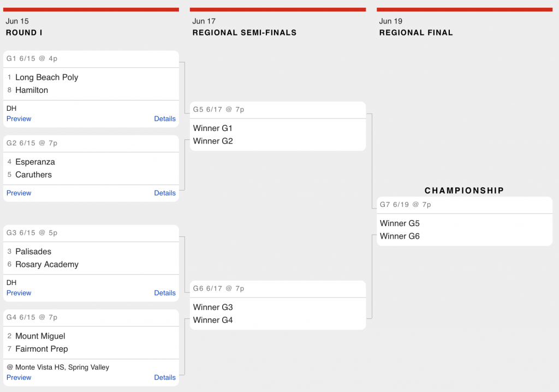Open Details for game G1
Image resolution: width=559 pixels, height=392 pixels.
[x=165, y=119]
